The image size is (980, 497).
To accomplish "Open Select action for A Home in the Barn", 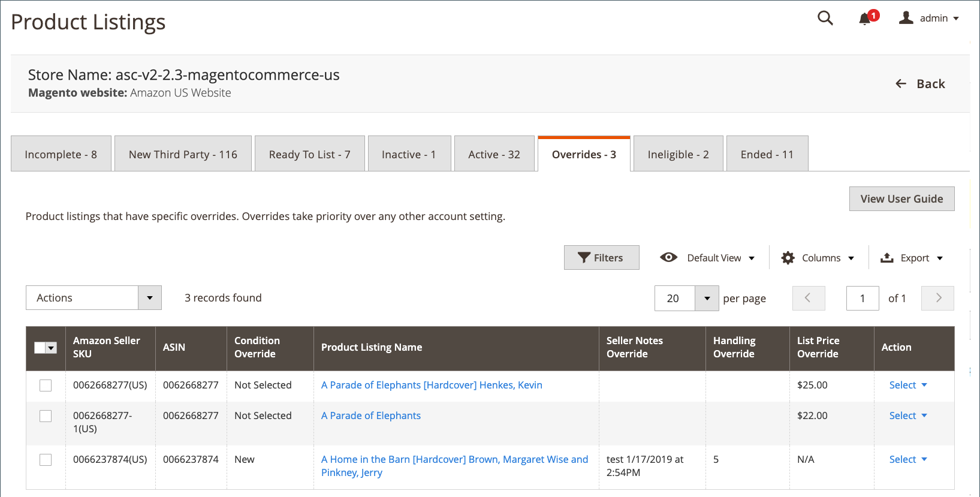I will [x=907, y=460].
